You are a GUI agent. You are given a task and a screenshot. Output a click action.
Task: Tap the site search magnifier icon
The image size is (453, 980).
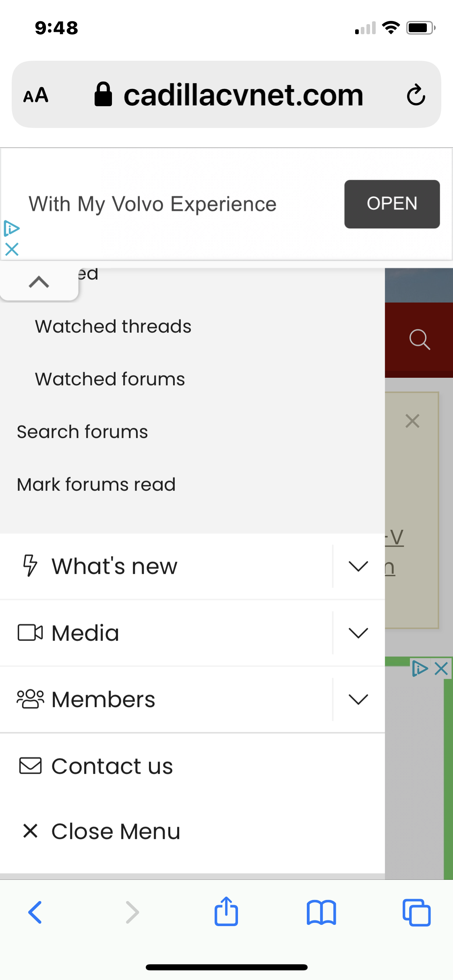click(419, 340)
